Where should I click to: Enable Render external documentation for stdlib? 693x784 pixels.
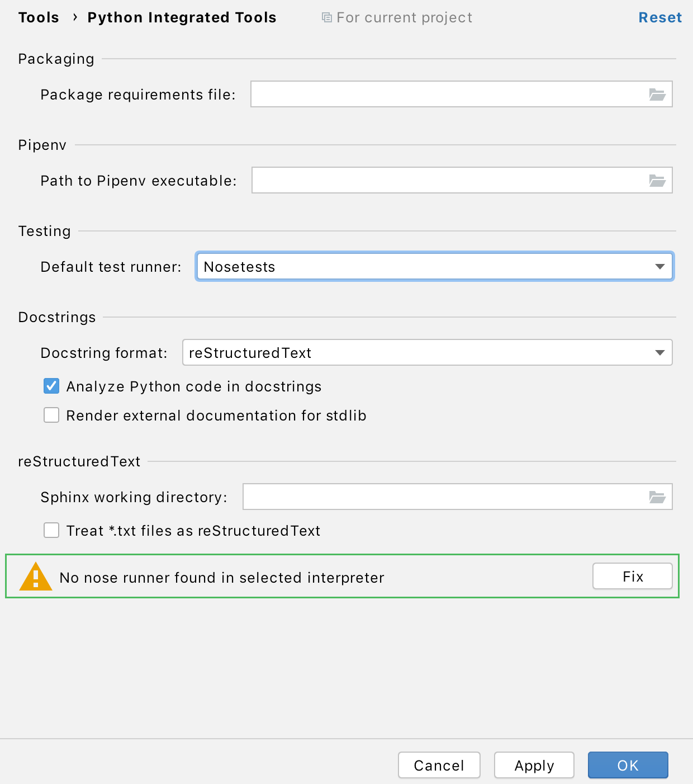pos(51,415)
